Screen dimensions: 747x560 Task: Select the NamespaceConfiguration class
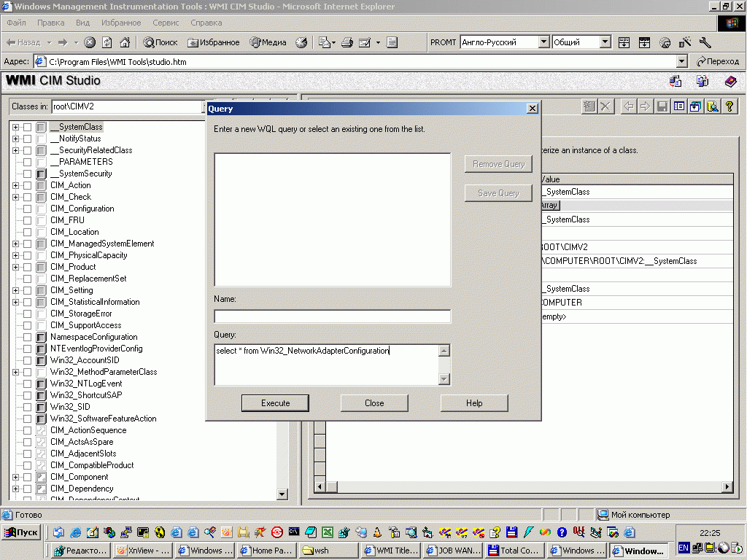click(x=94, y=337)
